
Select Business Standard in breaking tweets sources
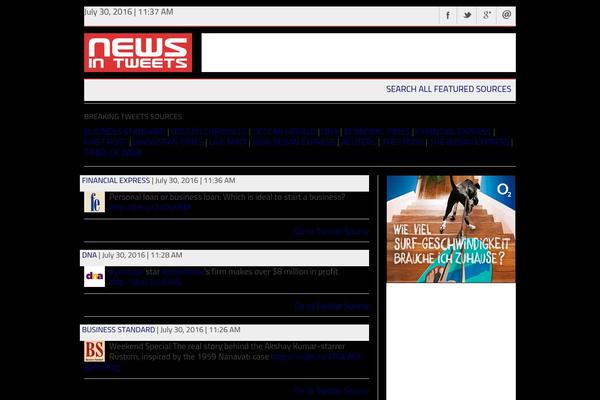[124, 132]
